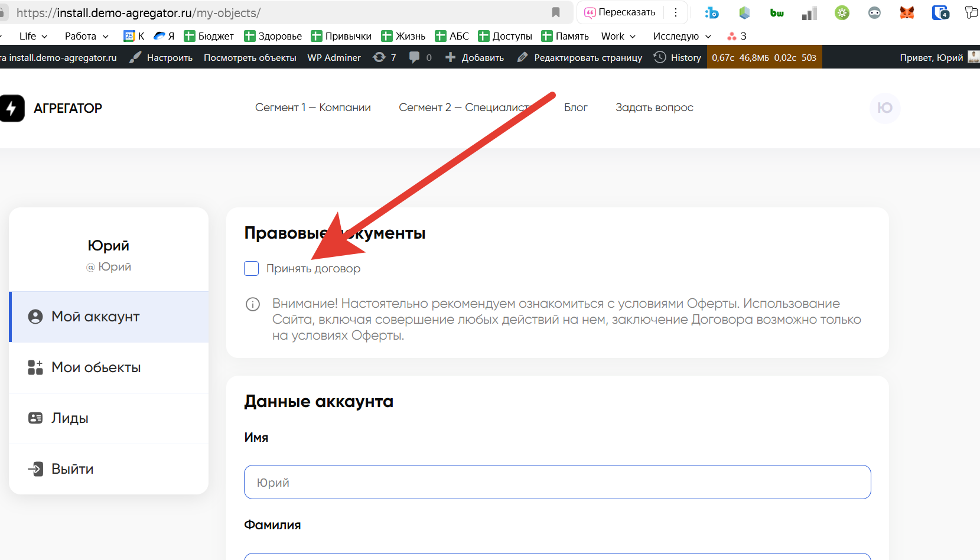
Task: Click the user avatar circle in header
Action: pyautogui.click(x=884, y=108)
